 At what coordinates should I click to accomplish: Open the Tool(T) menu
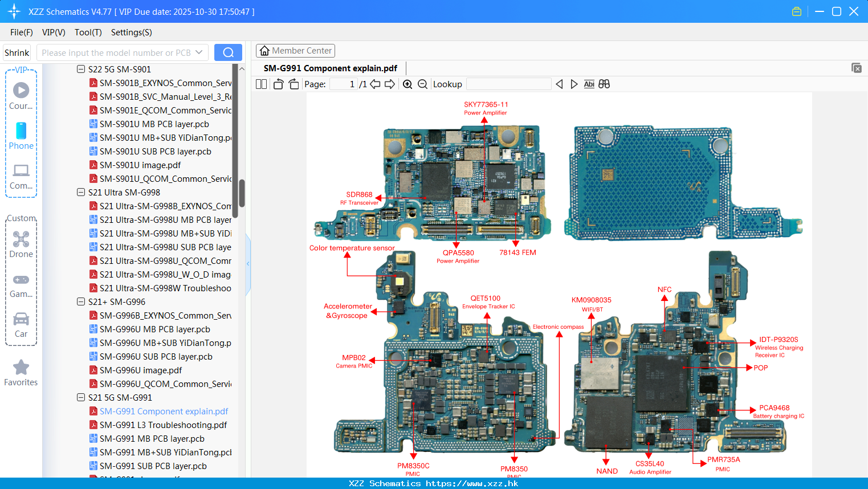(x=88, y=32)
